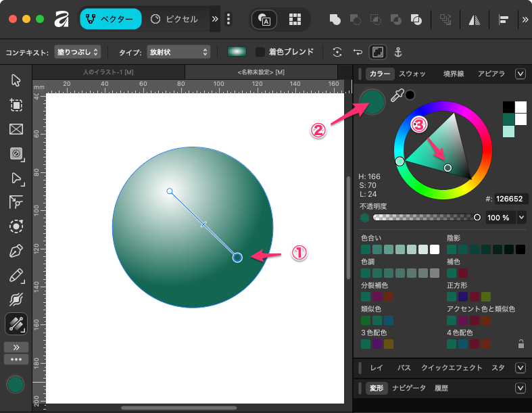Select the Pen tool

point(16,251)
